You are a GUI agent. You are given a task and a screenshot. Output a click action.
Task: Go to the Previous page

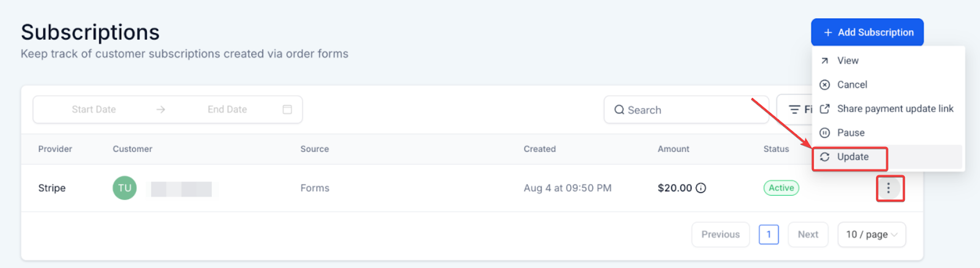tap(720, 235)
